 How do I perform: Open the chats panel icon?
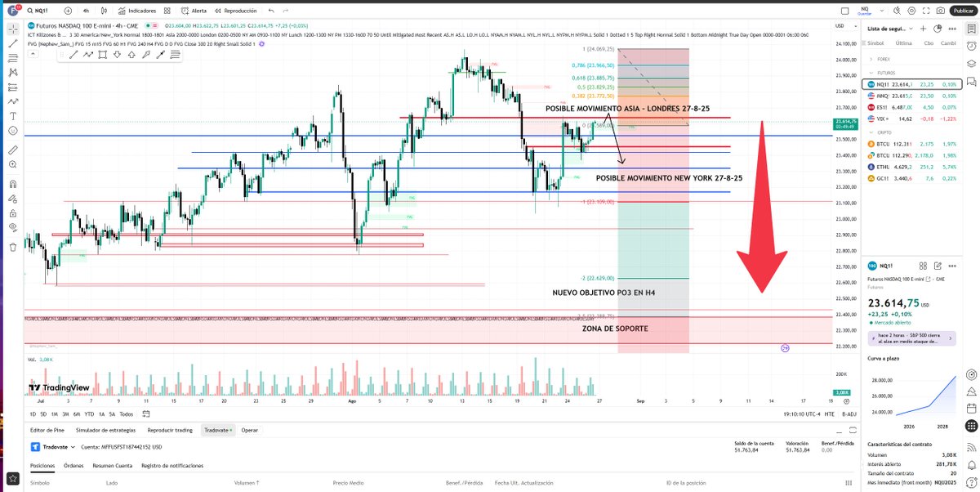[972, 82]
